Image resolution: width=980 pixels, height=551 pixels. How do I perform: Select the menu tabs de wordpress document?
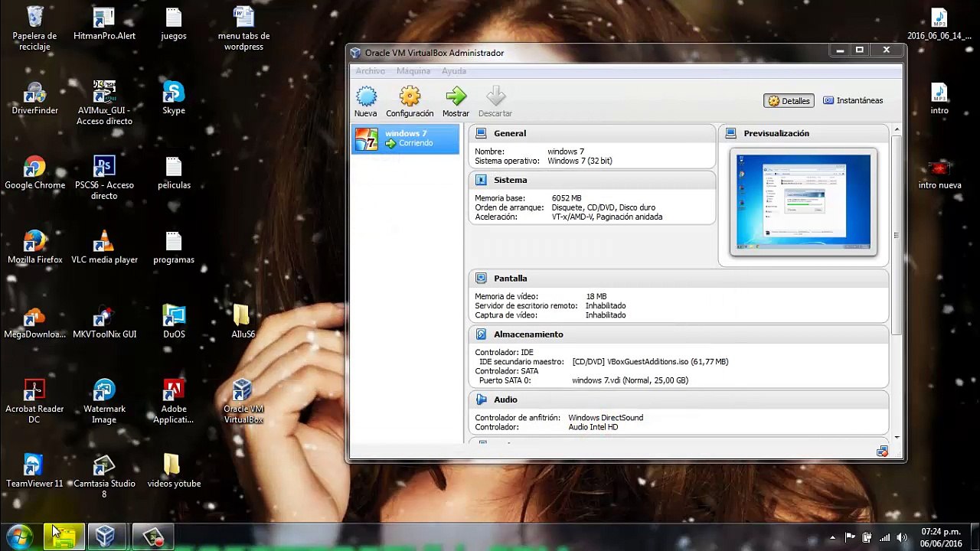click(243, 16)
